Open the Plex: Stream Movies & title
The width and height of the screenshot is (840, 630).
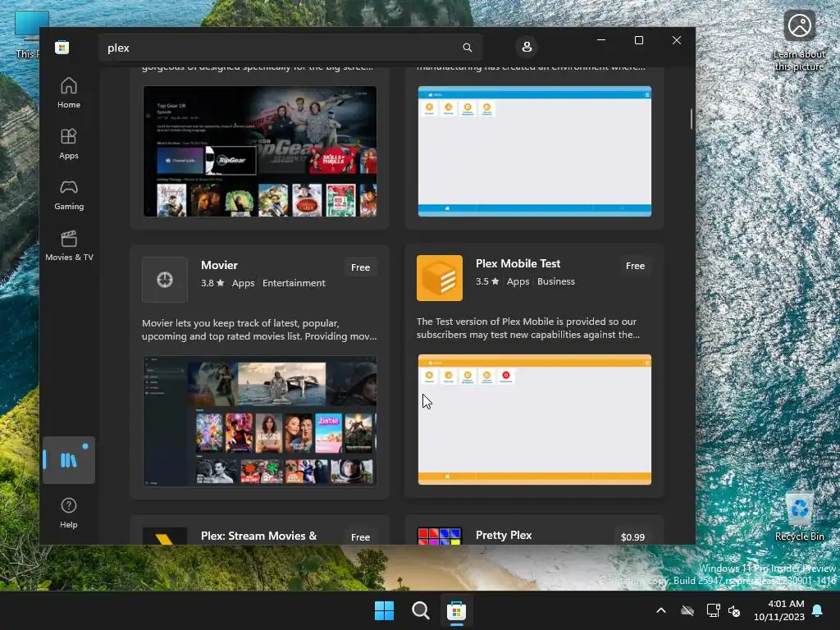[x=258, y=536]
